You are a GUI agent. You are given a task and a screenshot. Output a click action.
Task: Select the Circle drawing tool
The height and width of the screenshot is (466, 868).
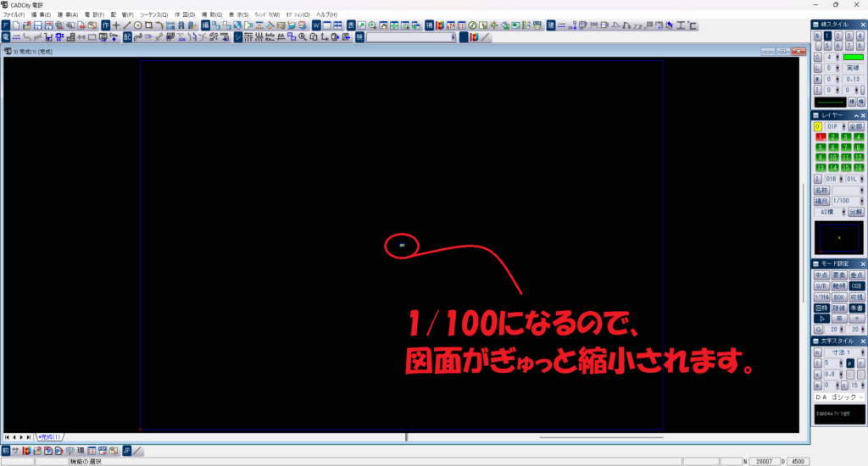pos(138,25)
